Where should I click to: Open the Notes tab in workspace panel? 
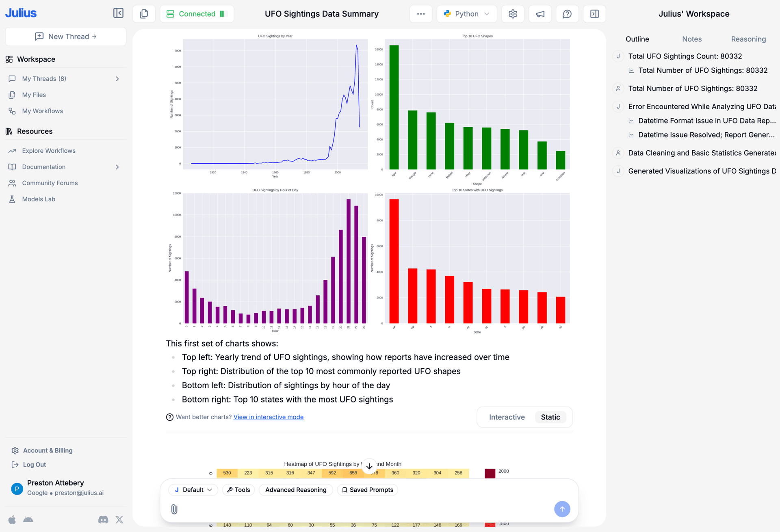(692, 39)
